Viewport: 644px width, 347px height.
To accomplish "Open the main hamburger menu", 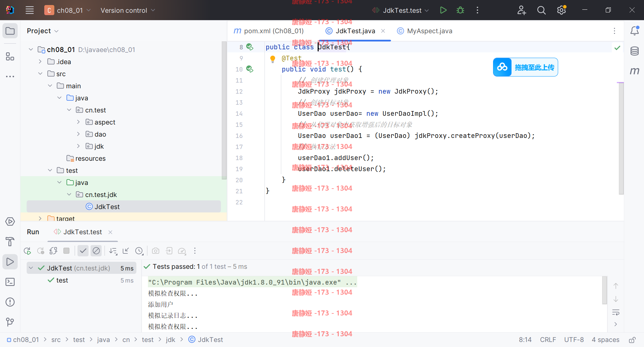I will point(30,10).
